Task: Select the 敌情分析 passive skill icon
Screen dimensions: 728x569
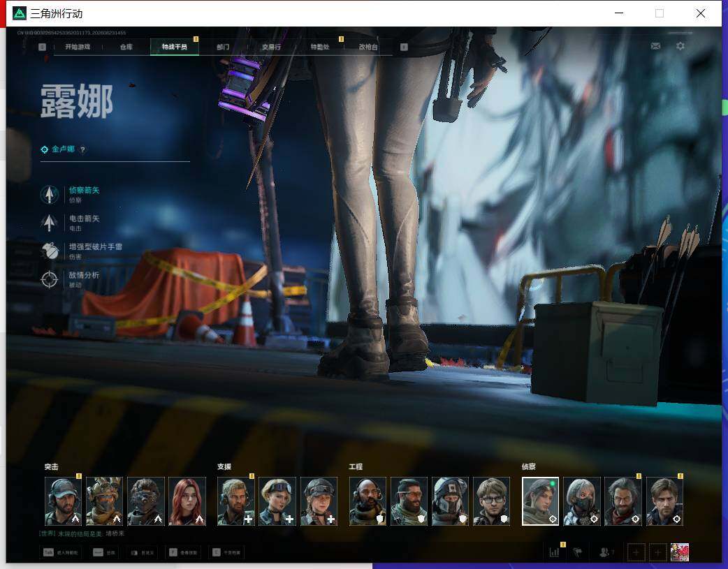Action: click(49, 279)
